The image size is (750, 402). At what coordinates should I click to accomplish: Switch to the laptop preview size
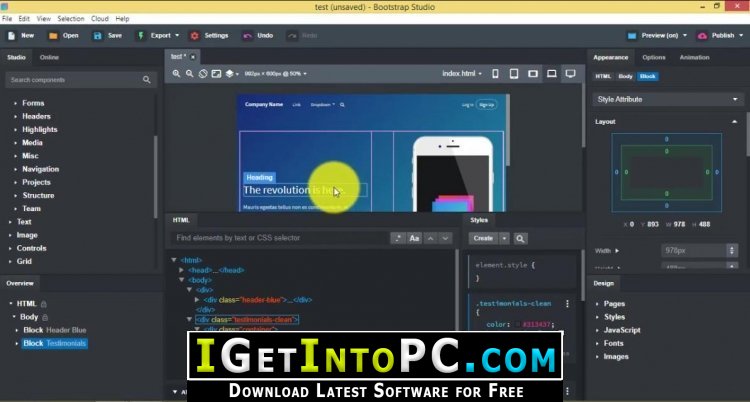551,74
